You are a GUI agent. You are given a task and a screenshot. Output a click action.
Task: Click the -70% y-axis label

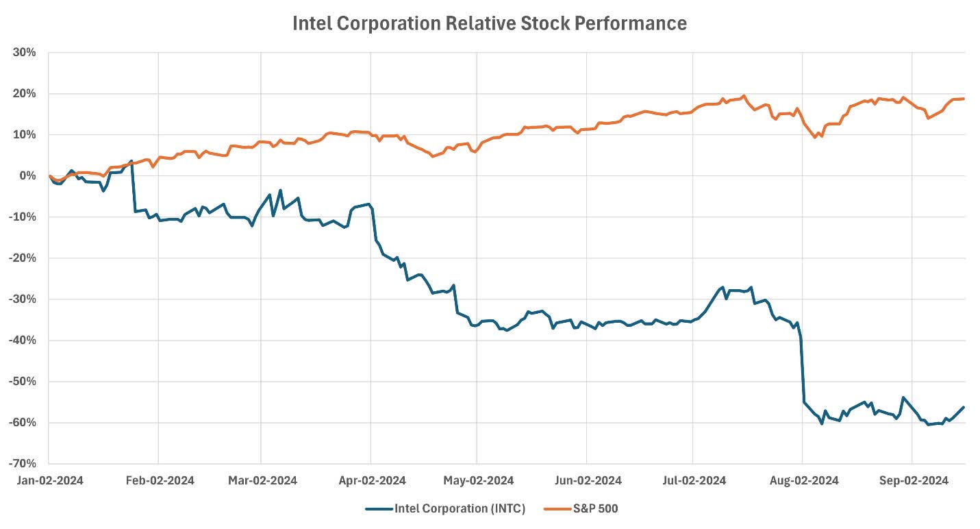click(x=23, y=464)
